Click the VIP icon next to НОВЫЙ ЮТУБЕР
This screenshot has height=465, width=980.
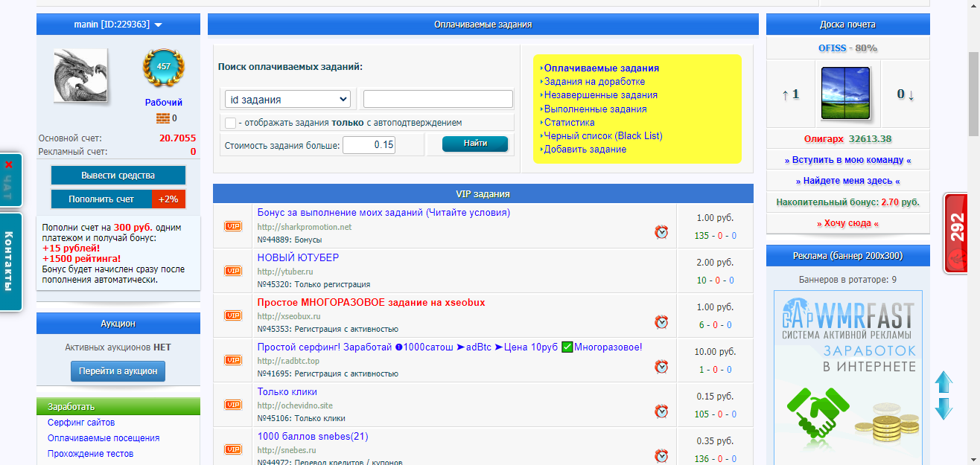click(233, 271)
